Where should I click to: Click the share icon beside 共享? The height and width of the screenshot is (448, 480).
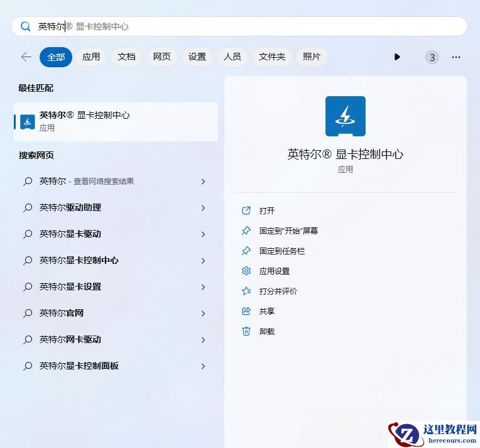pos(246,311)
